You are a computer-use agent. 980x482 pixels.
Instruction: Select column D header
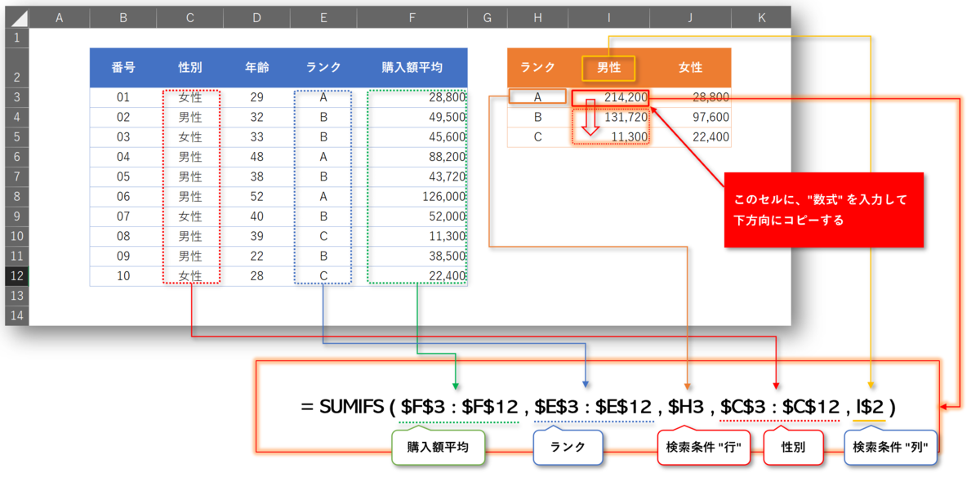pyautogui.click(x=256, y=17)
